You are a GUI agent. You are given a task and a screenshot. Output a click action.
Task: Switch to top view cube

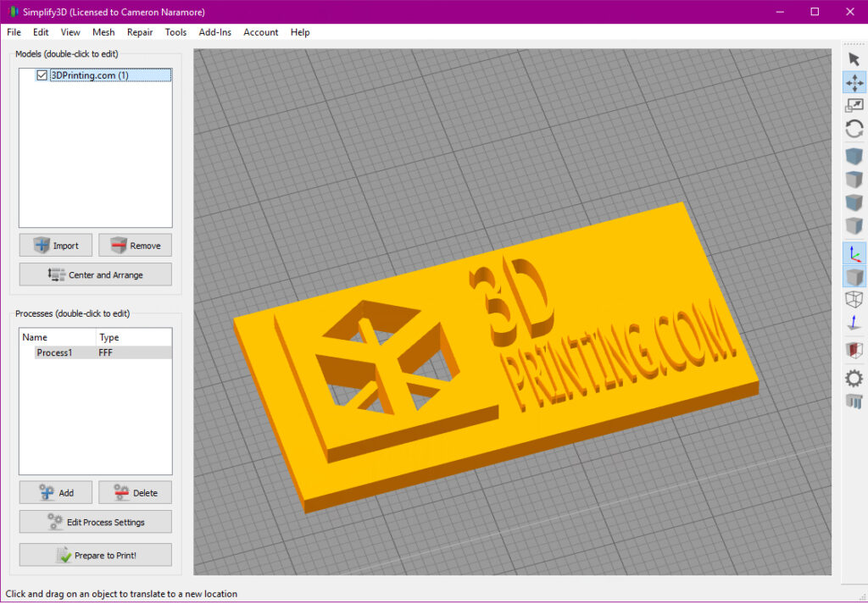854,180
